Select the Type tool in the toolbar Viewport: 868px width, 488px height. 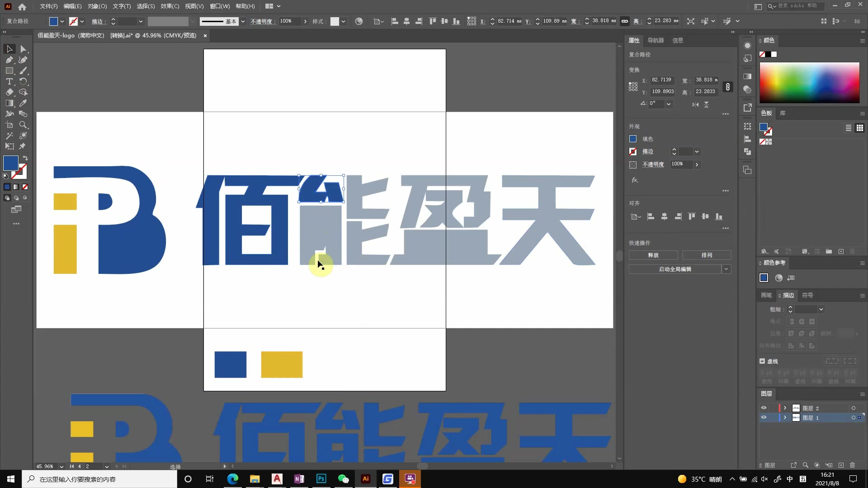9,81
